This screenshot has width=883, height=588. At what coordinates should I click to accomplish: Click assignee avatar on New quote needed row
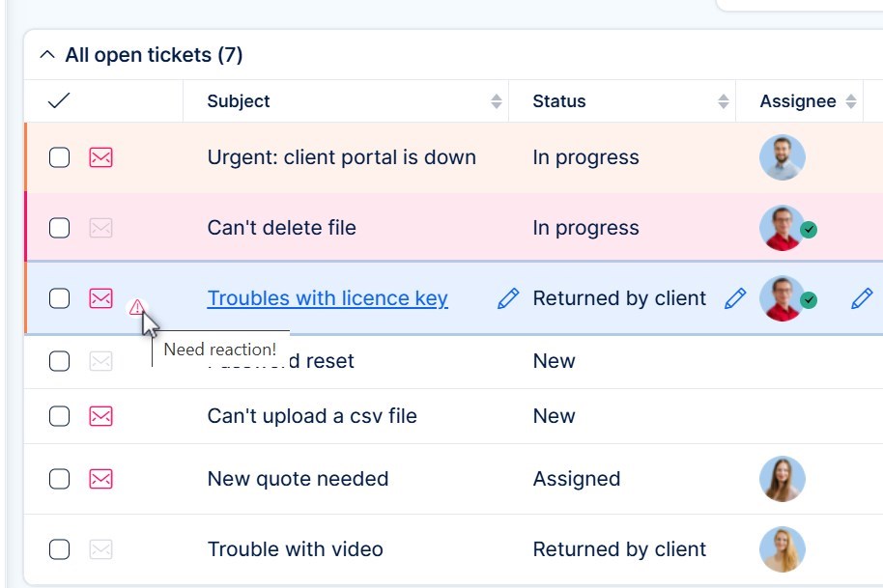pos(782,479)
